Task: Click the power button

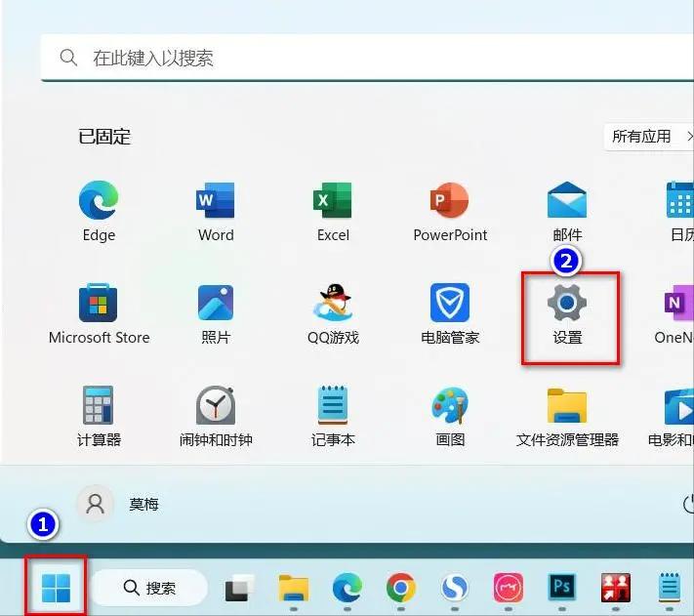Action: [689, 504]
